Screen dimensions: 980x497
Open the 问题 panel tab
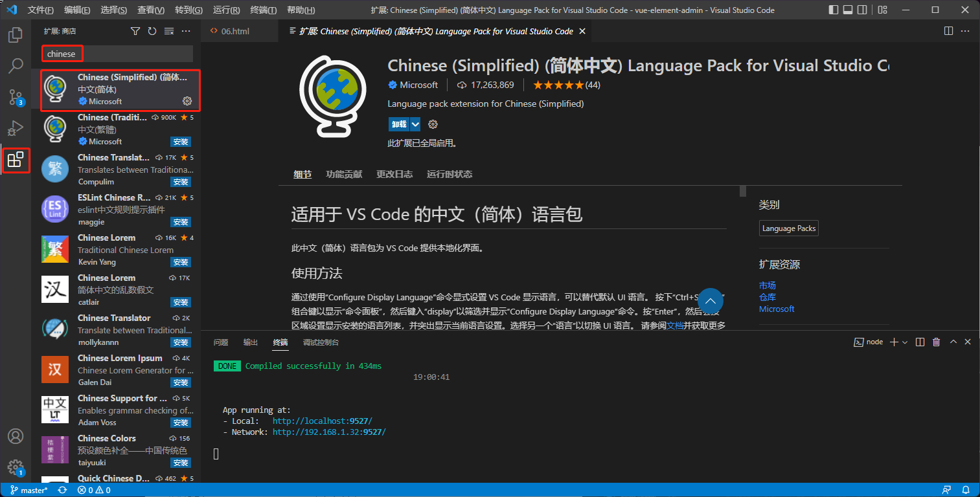221,342
